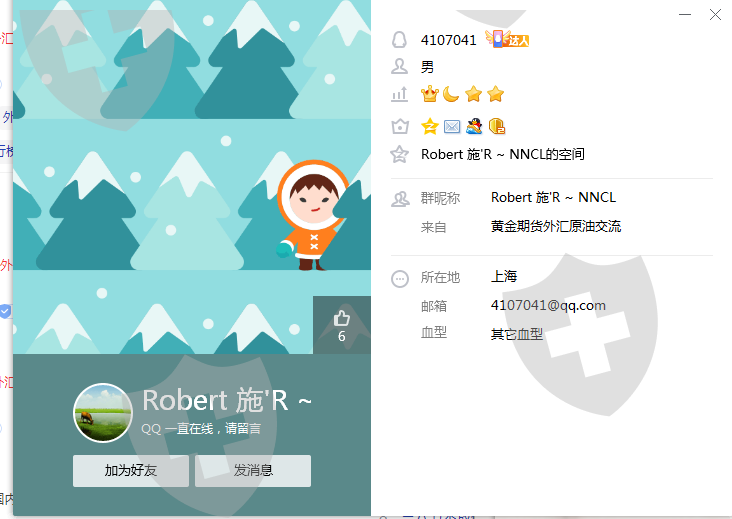
Task: Click the crown level icon
Action: tap(429, 94)
